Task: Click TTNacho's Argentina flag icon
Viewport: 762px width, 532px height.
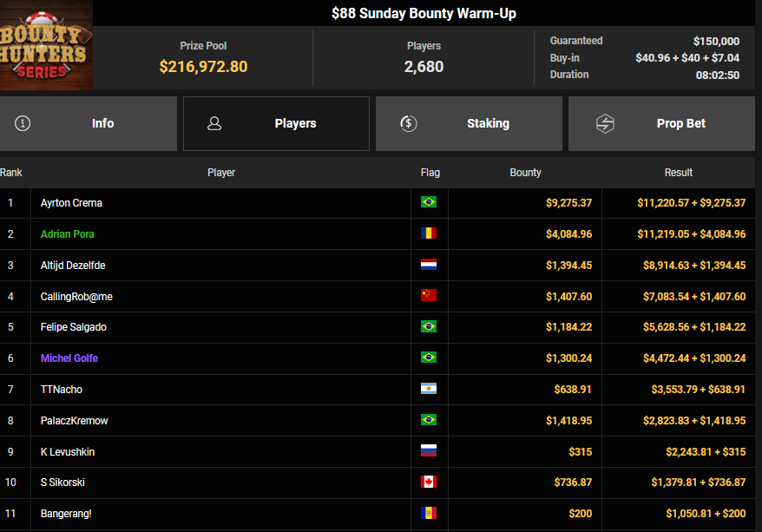Action: coord(428,390)
